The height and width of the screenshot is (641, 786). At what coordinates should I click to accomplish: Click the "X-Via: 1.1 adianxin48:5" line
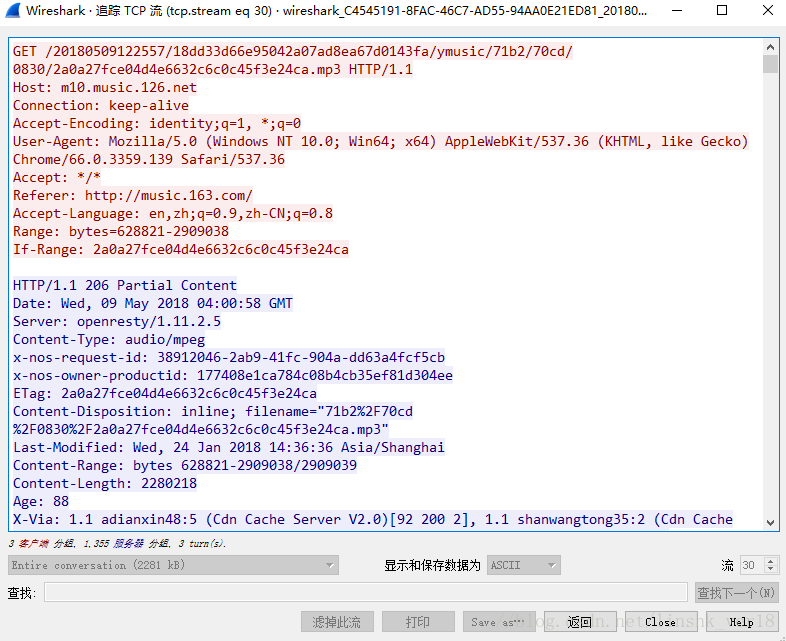pos(373,519)
